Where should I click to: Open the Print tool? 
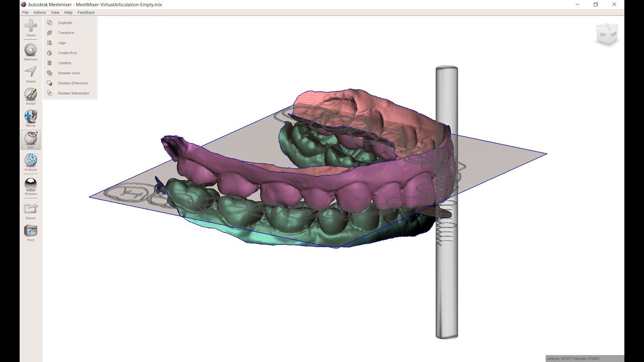(x=31, y=231)
